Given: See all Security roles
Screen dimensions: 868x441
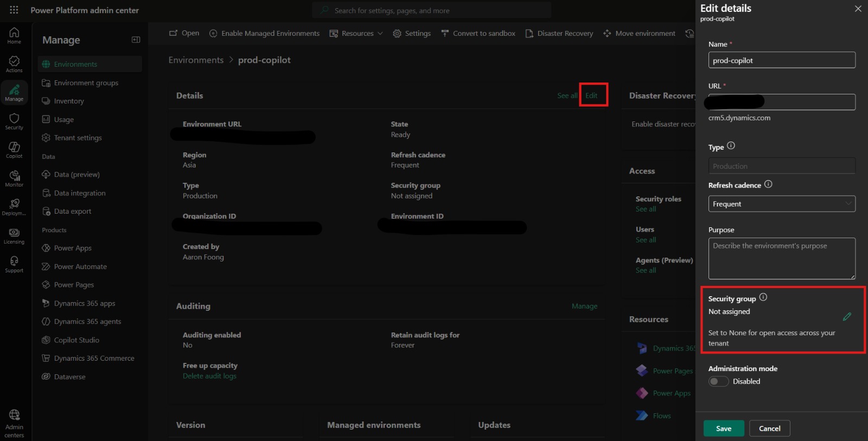Looking at the screenshot, I should point(646,209).
